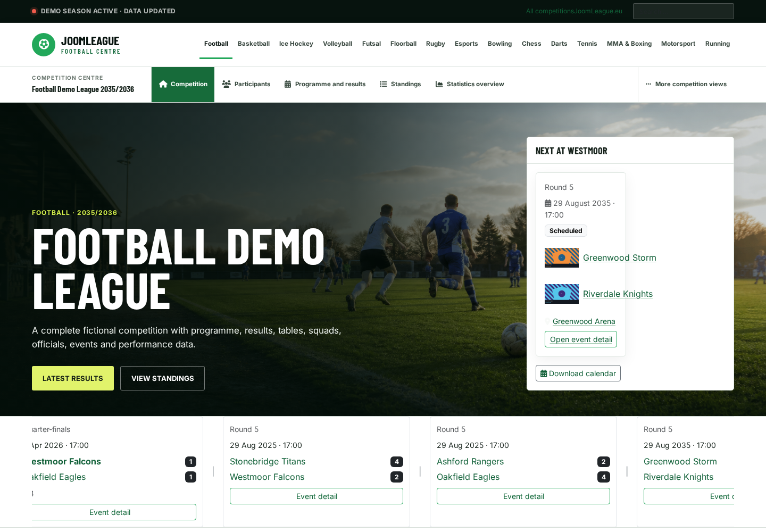Click the JoomLeague football logo icon
Image resolution: width=766 pixels, height=532 pixels.
click(x=44, y=45)
